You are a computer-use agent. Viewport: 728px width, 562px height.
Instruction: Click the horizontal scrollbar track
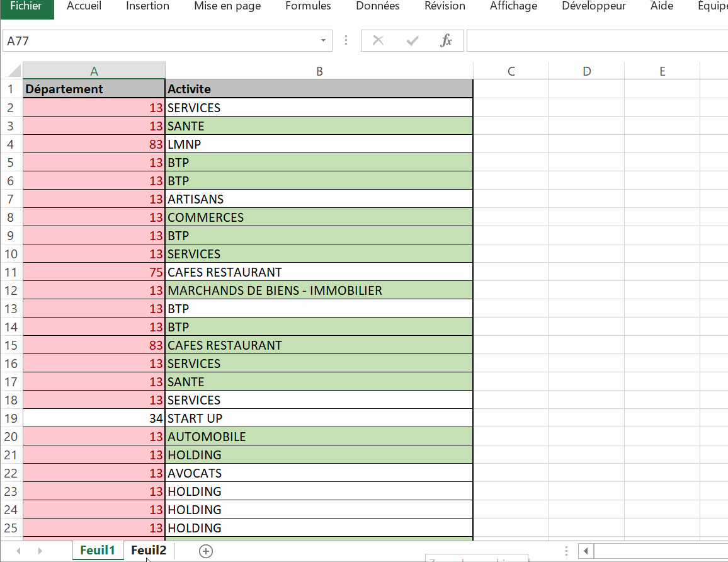[x=661, y=551]
